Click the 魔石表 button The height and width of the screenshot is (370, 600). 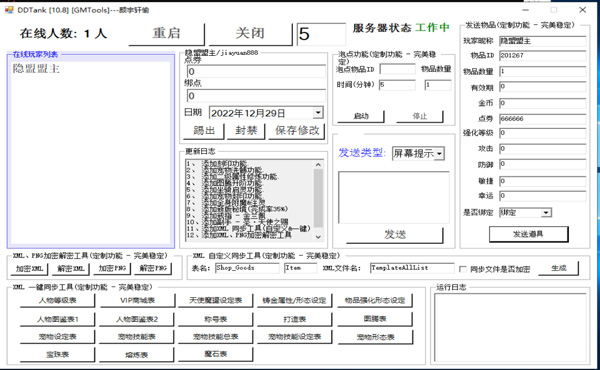[x=215, y=354]
